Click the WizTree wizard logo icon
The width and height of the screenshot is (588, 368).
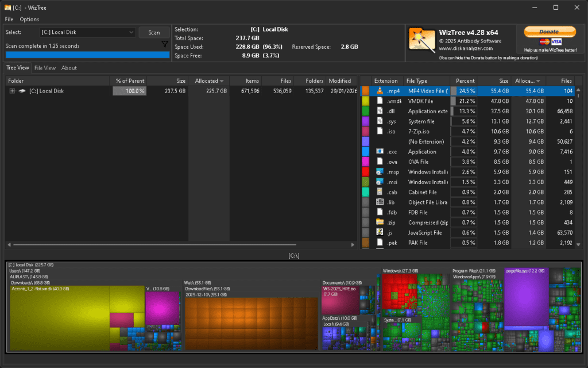coord(421,40)
